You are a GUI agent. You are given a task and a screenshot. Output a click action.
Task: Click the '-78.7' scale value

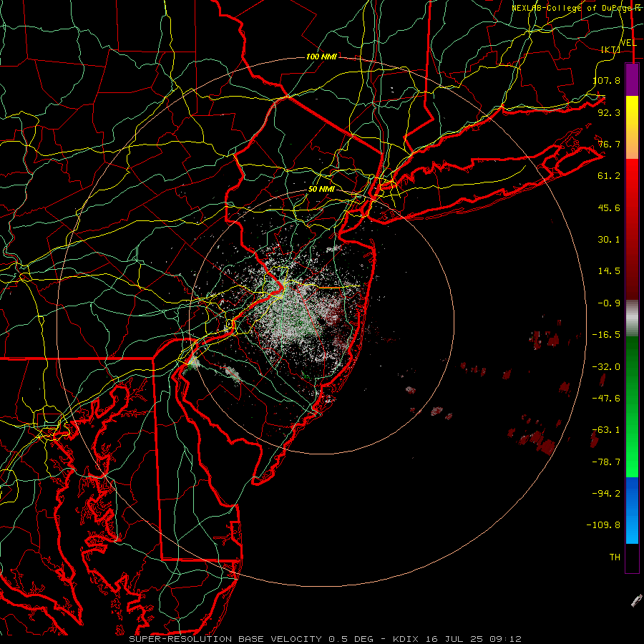(x=606, y=462)
